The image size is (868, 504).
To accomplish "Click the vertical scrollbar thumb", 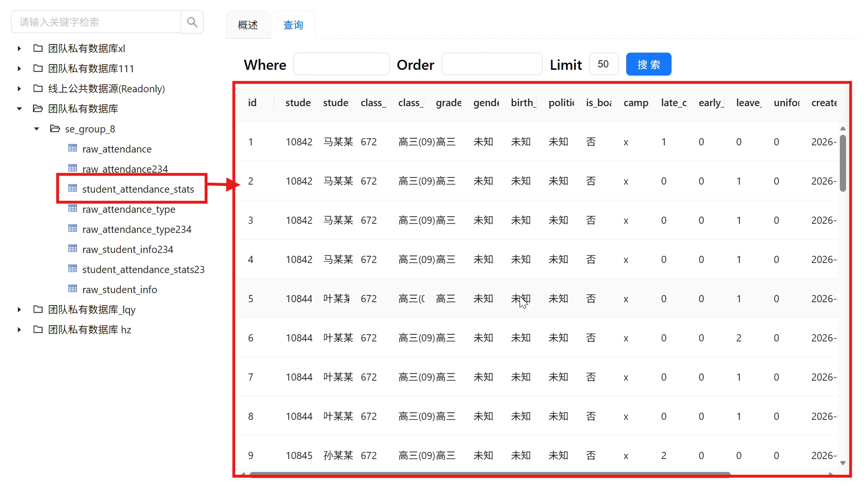I will (x=843, y=163).
